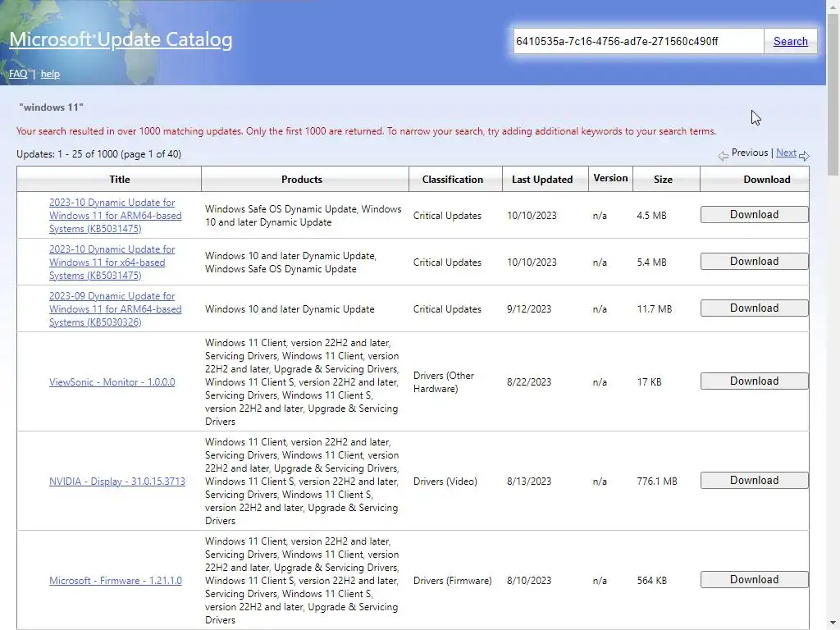Select the "8/13/2023" date cell
This screenshot has height=630, width=840.
click(x=529, y=481)
